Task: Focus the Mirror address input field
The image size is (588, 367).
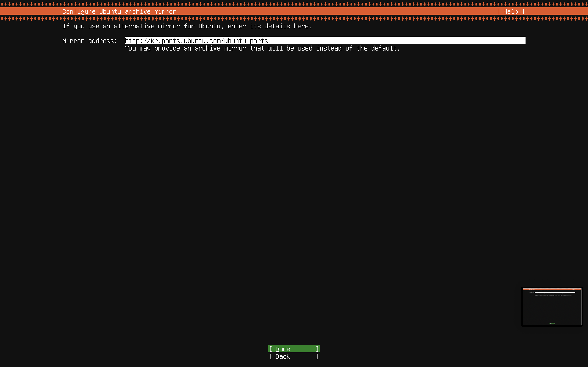Action: [x=325, y=41]
